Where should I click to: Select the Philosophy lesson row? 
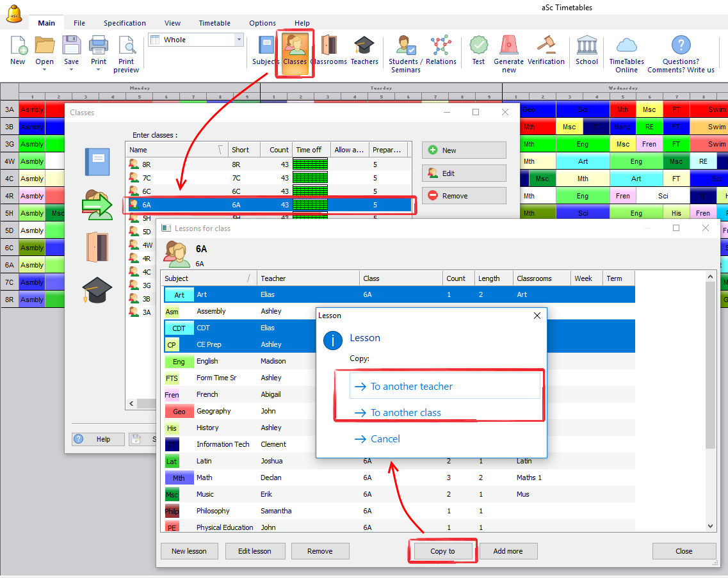point(400,511)
